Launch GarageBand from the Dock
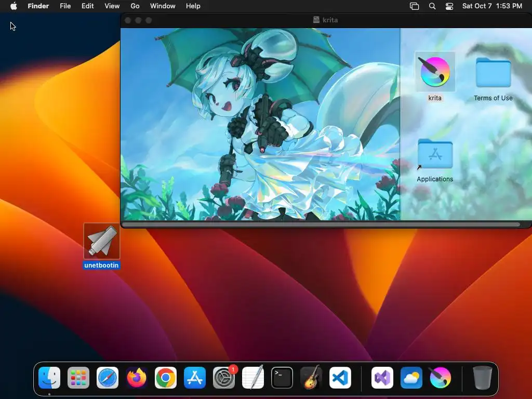Viewport: 532px width, 399px height. [x=311, y=377]
